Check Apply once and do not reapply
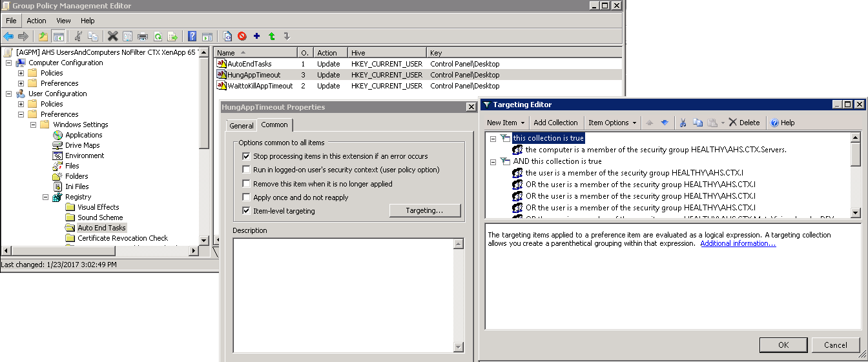 (x=246, y=197)
